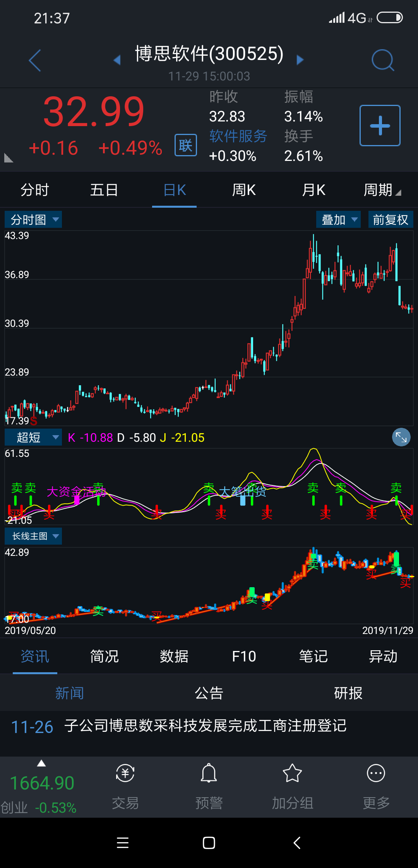Tap the Android back button
Screen dimensions: 418x868
coord(297,843)
